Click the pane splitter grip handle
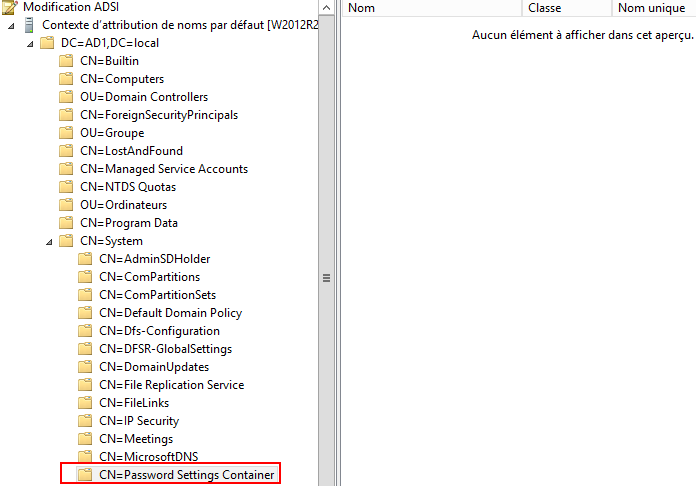Image resolution: width=696 pixels, height=486 pixels. point(325,278)
